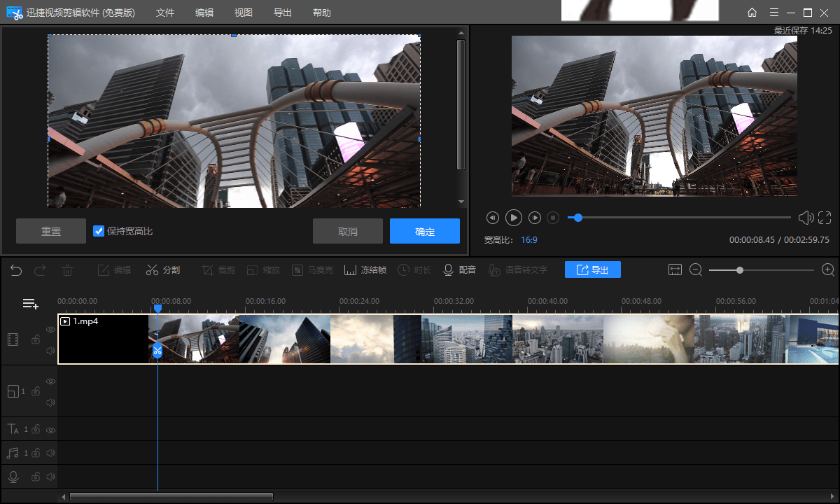The width and height of the screenshot is (840, 504).
Task: Open the 配音 voiceover microphone tool
Action: coord(460,269)
